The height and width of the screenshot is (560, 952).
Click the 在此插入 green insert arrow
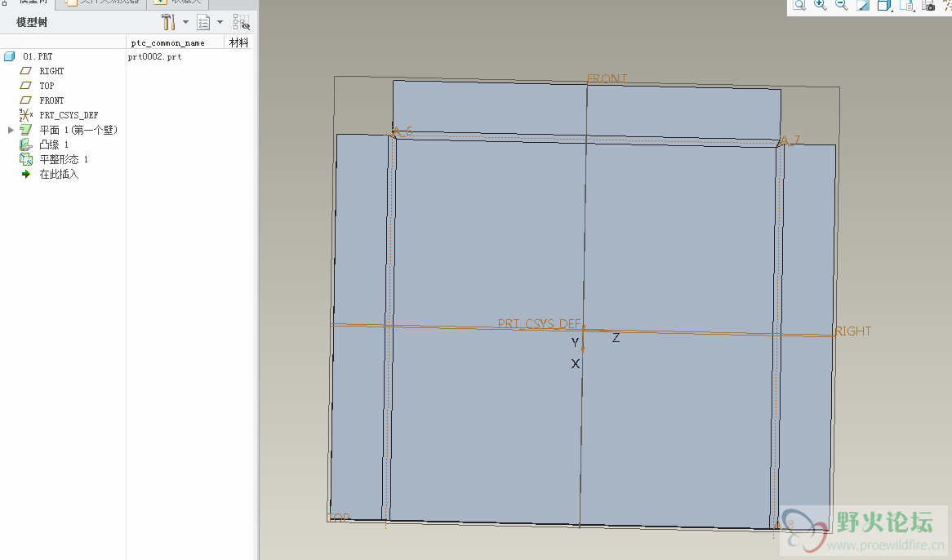pos(26,174)
